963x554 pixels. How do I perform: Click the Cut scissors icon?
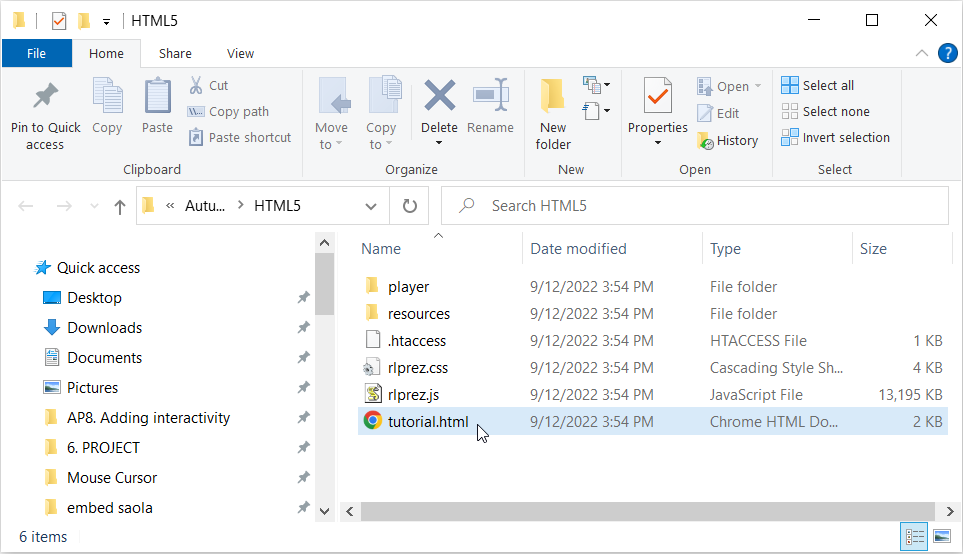point(196,85)
